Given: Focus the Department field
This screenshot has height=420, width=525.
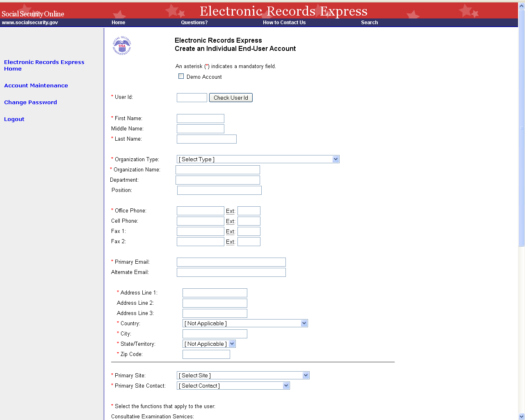Looking at the screenshot, I should (x=218, y=180).
